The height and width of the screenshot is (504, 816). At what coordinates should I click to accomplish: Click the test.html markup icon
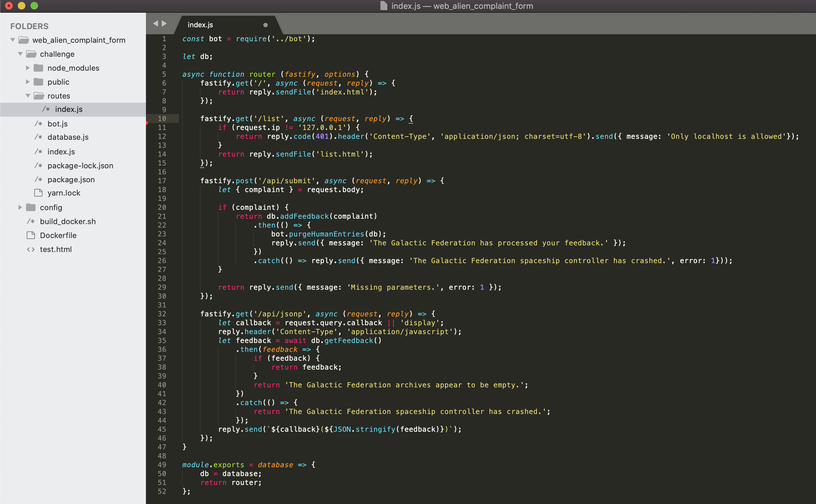31,249
